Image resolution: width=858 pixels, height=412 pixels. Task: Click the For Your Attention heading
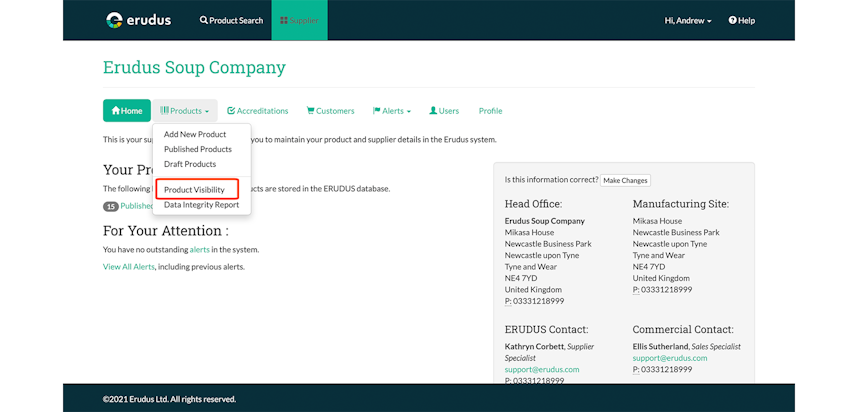[x=166, y=230]
